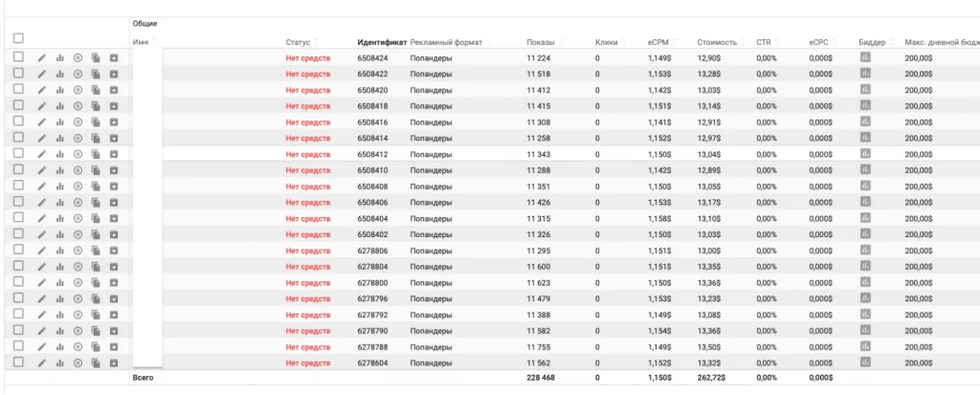The image size is (980, 395).
Task: Pause campaign 6278800
Action: pos(78,282)
